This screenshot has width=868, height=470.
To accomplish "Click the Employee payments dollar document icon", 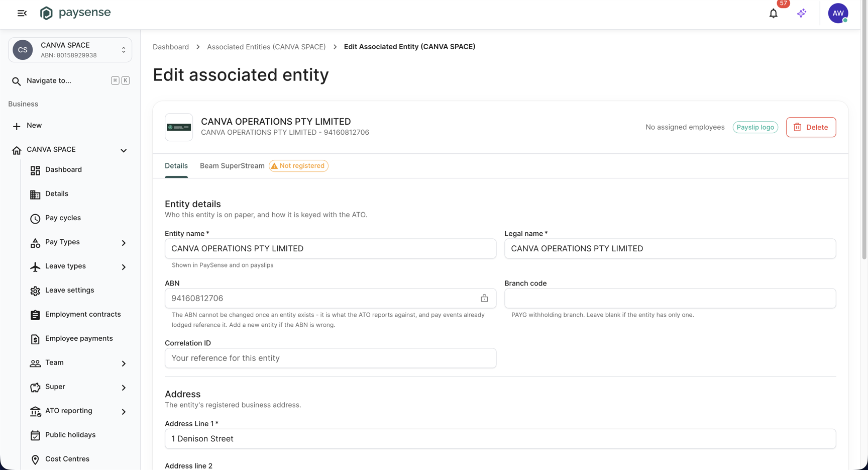I will [35, 339].
